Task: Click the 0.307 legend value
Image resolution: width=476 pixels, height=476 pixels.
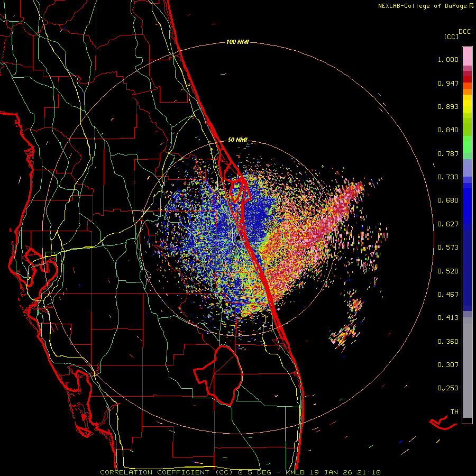Action: pos(448,364)
